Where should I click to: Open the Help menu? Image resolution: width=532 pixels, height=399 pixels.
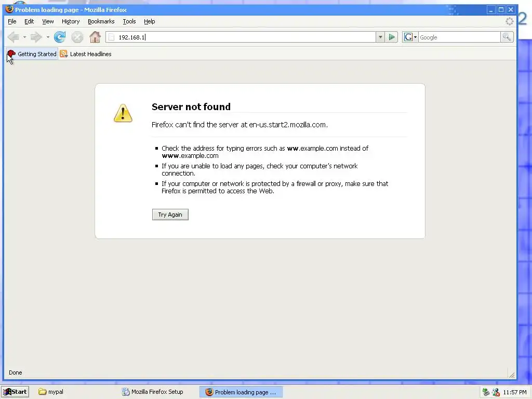point(149,21)
